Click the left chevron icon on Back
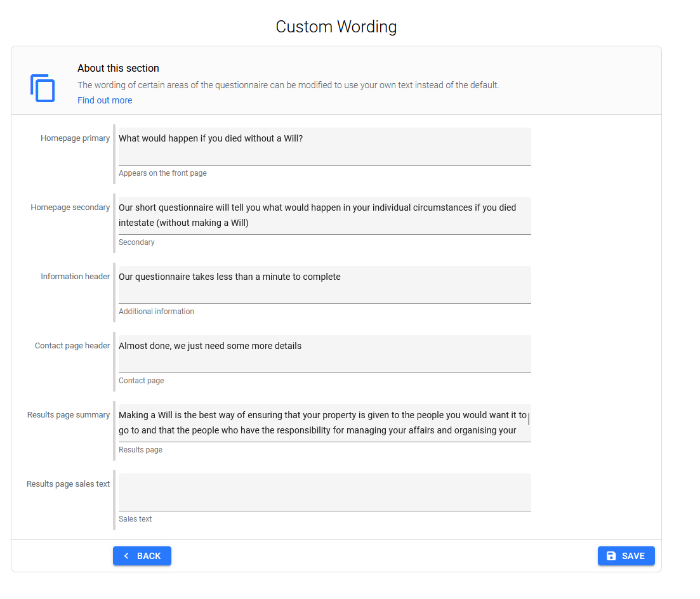 point(126,556)
